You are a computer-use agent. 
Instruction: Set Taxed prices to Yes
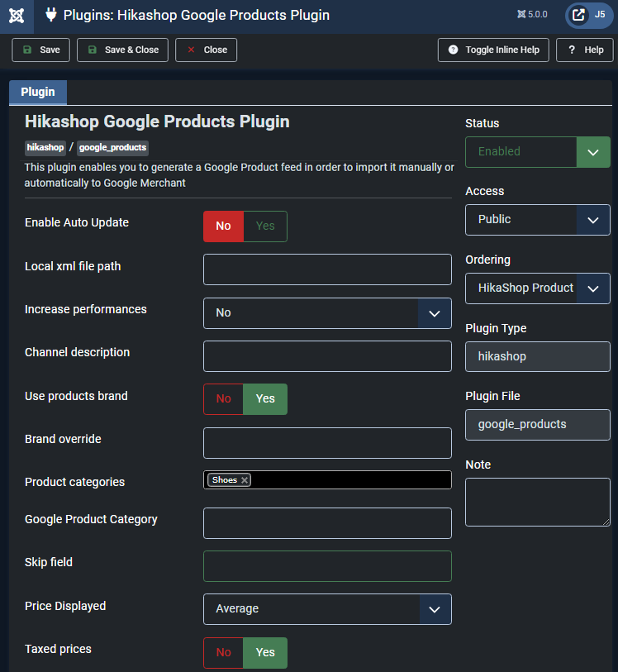pos(265,653)
